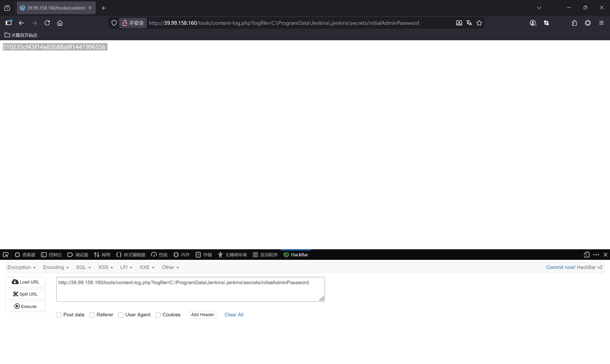Expand the LFI dropdown
Screen dimensions: 610x364
point(126,267)
